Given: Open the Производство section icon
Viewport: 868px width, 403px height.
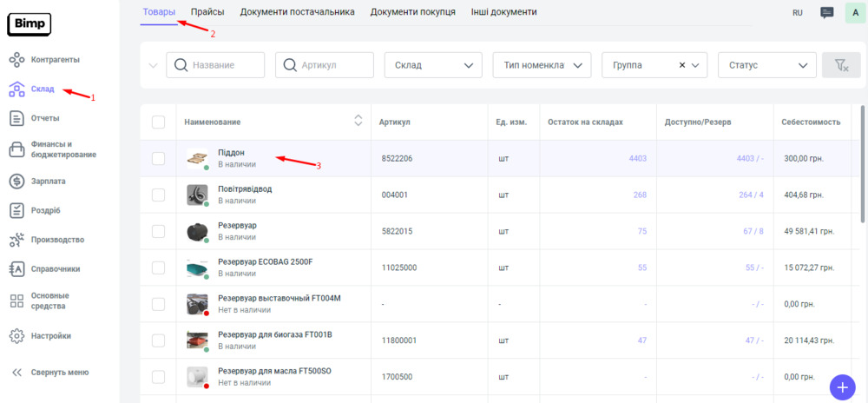Looking at the screenshot, I should (x=16, y=240).
